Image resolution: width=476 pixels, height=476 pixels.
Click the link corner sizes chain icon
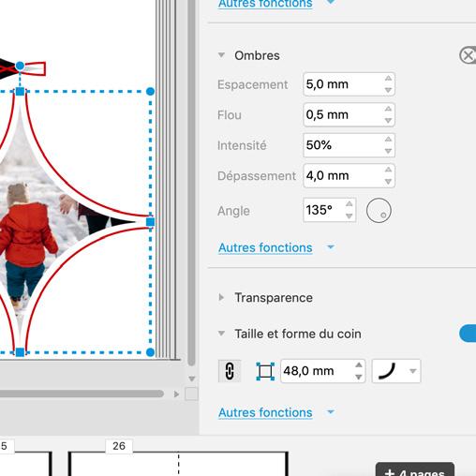click(x=230, y=371)
